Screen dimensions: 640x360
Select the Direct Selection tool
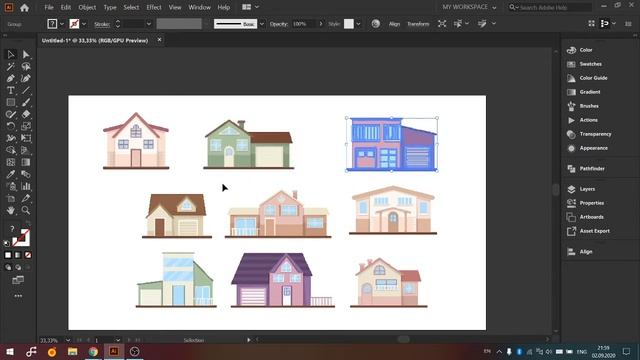click(26, 54)
